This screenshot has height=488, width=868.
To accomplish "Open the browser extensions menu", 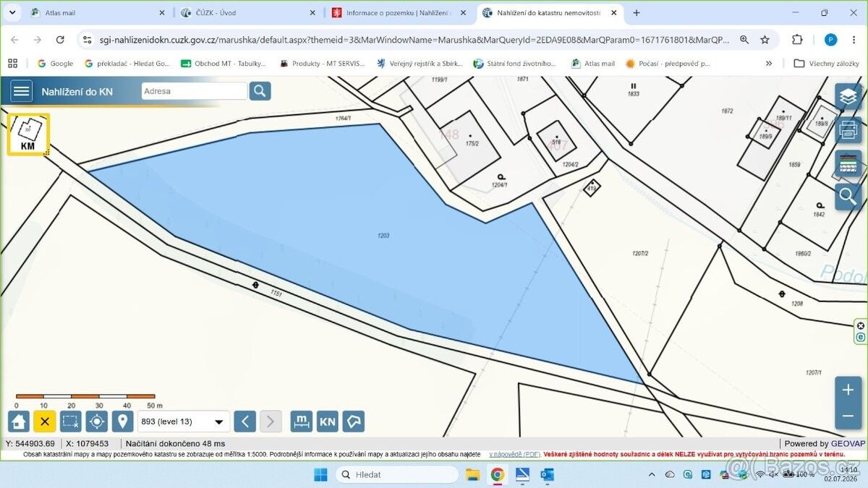I will click(x=797, y=40).
